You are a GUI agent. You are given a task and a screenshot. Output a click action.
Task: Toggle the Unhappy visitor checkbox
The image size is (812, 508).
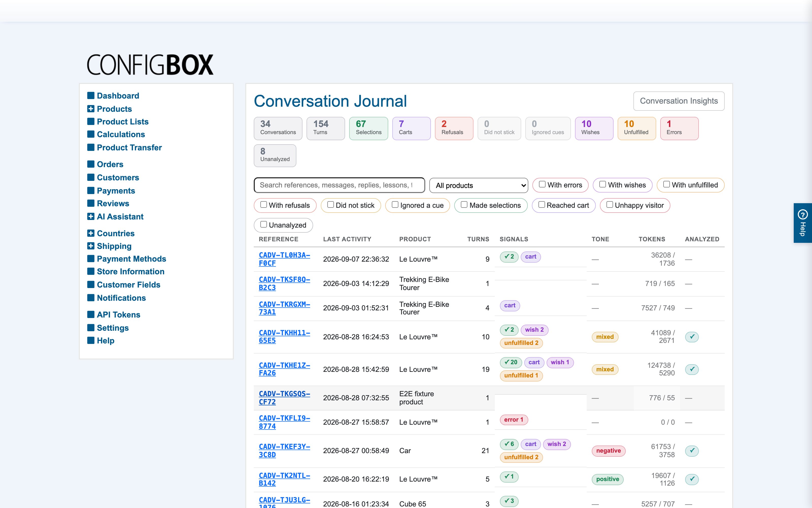coord(610,204)
